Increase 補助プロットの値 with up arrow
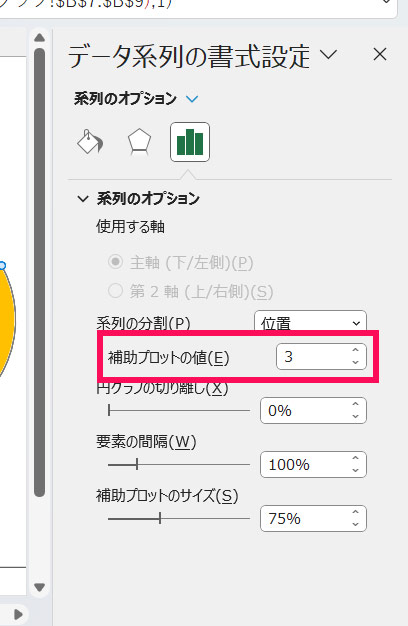 coord(355,350)
